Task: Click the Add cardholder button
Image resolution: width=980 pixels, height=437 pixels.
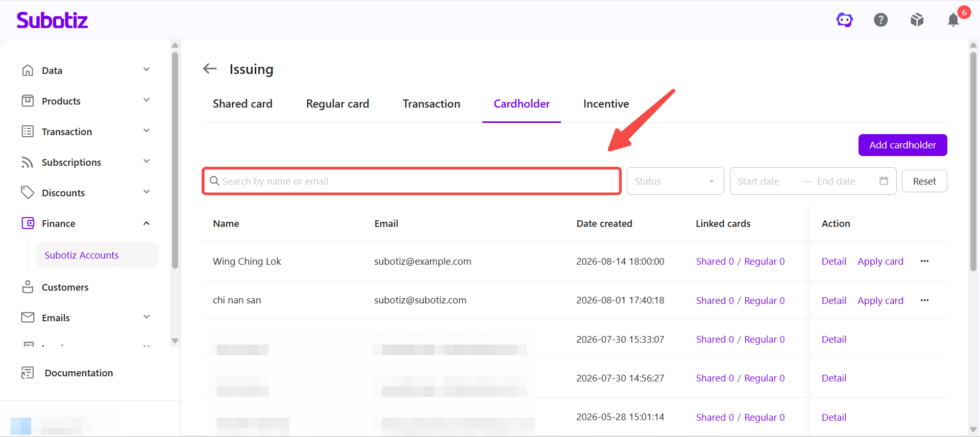Action: (902, 145)
